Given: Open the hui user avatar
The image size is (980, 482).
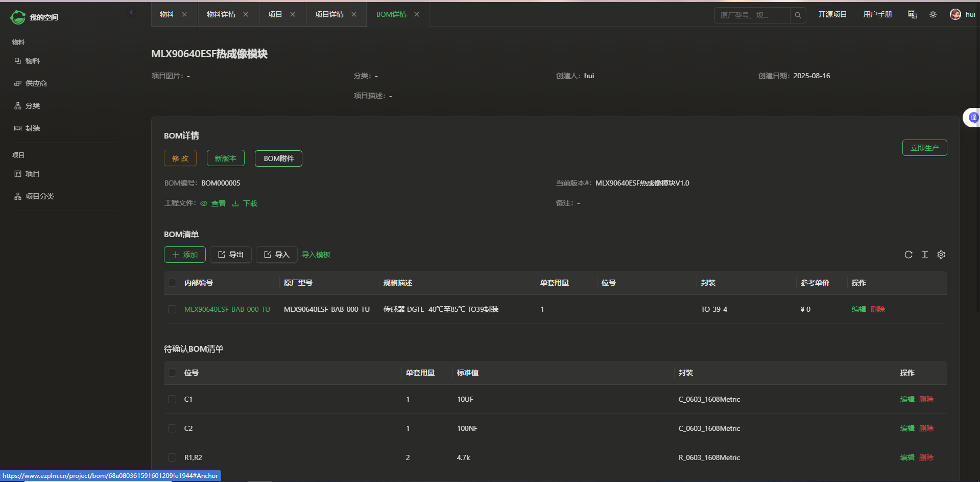Looking at the screenshot, I should (955, 14).
